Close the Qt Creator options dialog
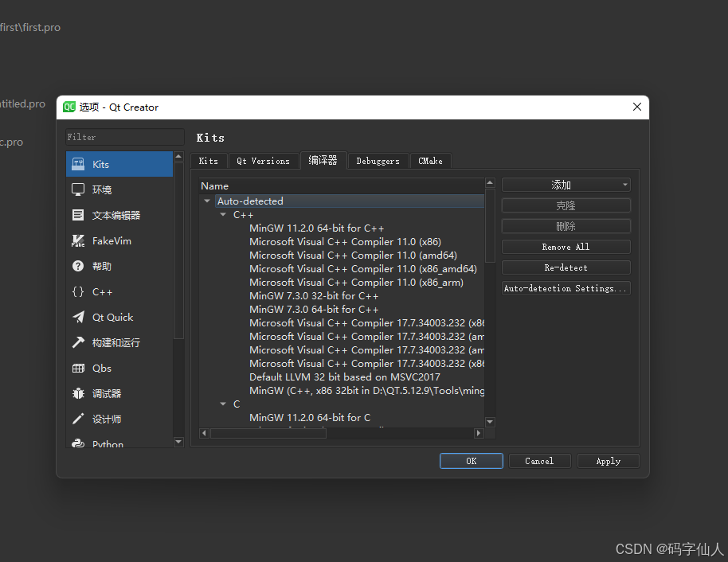The image size is (728, 562). [637, 107]
